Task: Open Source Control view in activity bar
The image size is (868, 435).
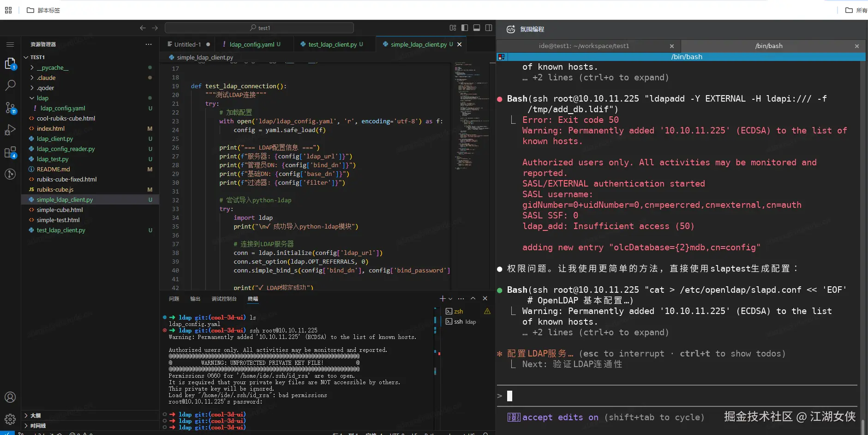Action: pyautogui.click(x=10, y=108)
